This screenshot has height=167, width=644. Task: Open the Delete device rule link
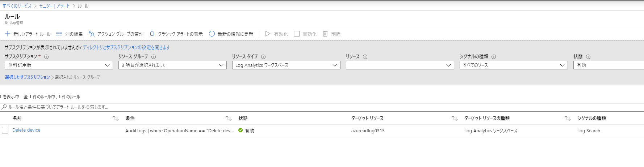click(26, 130)
